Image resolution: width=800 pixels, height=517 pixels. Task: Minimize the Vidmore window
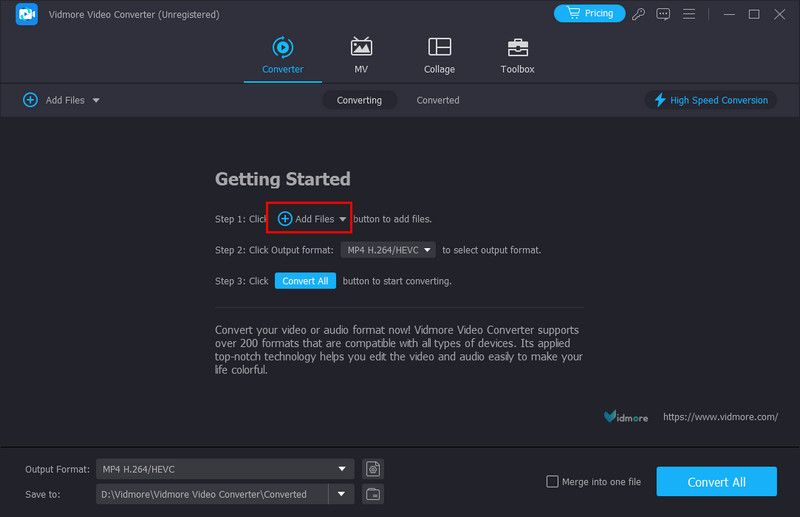[x=729, y=14]
